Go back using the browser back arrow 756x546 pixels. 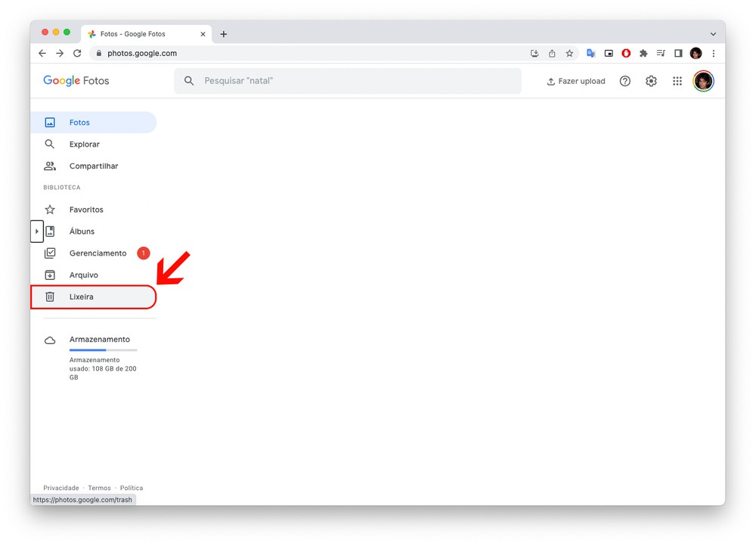(42, 53)
